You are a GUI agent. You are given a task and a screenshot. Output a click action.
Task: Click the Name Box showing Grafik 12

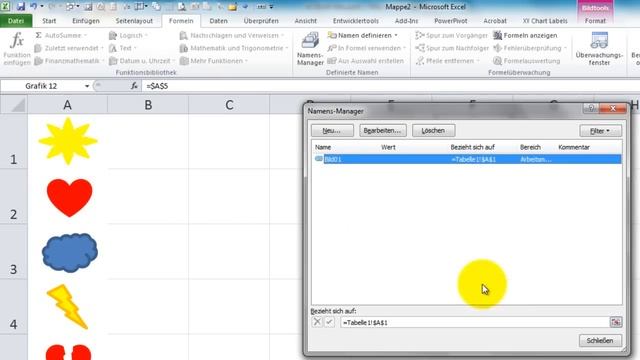tap(41, 86)
